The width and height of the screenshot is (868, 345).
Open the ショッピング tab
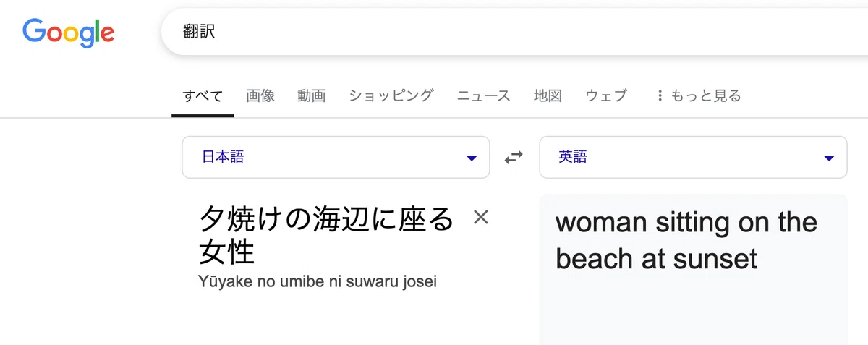[x=391, y=95]
